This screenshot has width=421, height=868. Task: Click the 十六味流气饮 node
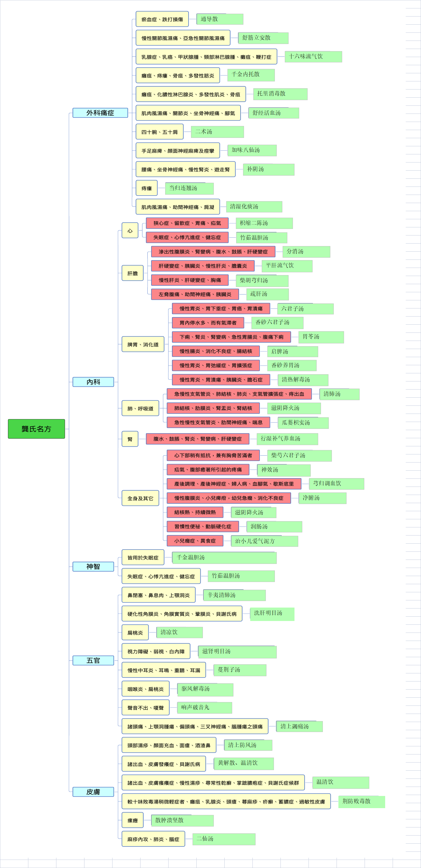click(x=313, y=57)
